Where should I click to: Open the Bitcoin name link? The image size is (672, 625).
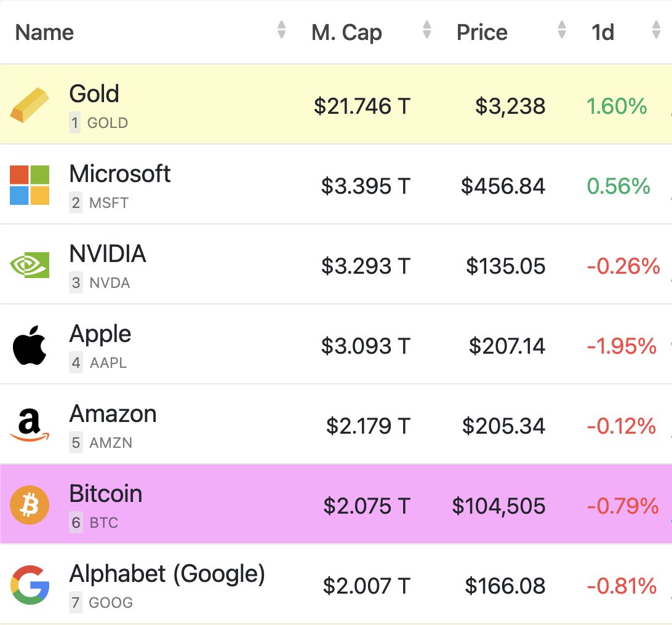tap(106, 494)
